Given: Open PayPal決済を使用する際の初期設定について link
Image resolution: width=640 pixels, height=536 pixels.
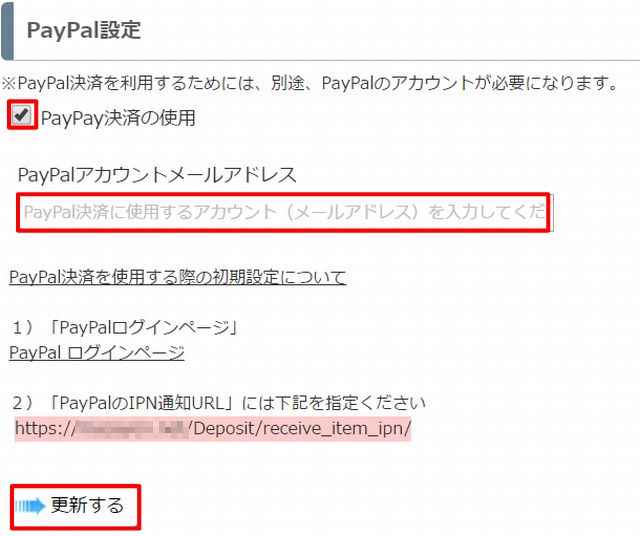Looking at the screenshot, I should (178, 278).
